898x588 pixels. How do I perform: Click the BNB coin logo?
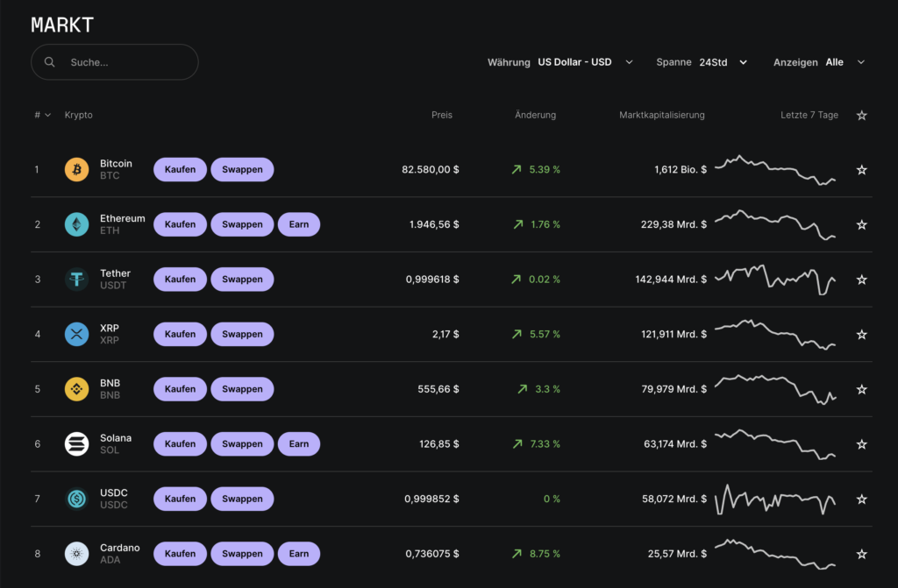[x=77, y=389]
